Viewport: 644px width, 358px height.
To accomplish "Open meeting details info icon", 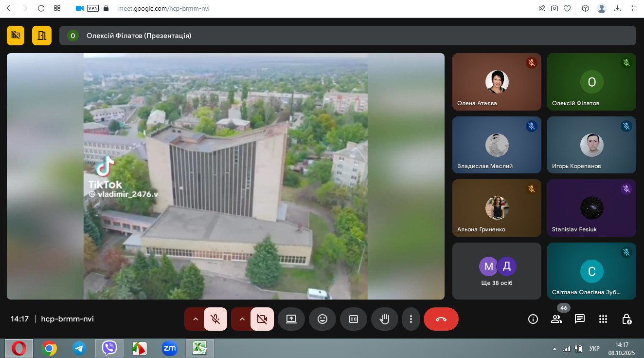I will 533,319.
